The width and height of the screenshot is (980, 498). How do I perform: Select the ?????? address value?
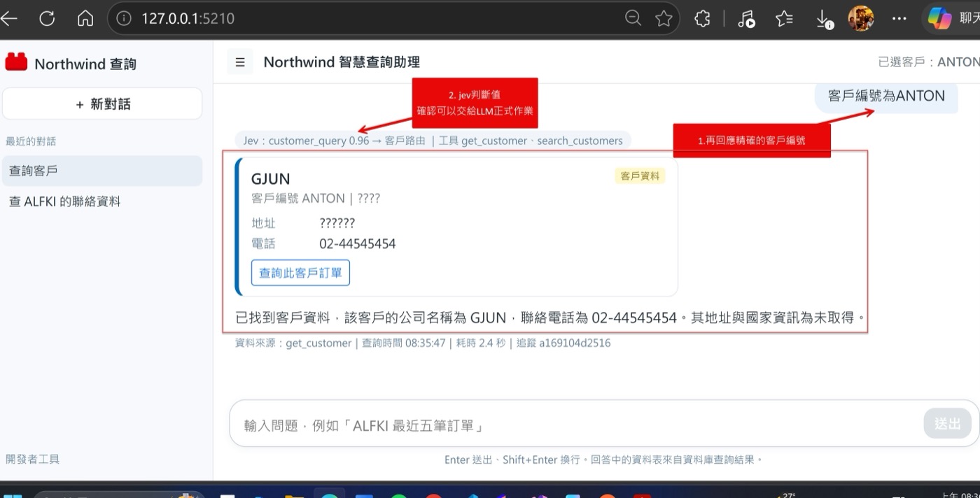pyautogui.click(x=337, y=223)
